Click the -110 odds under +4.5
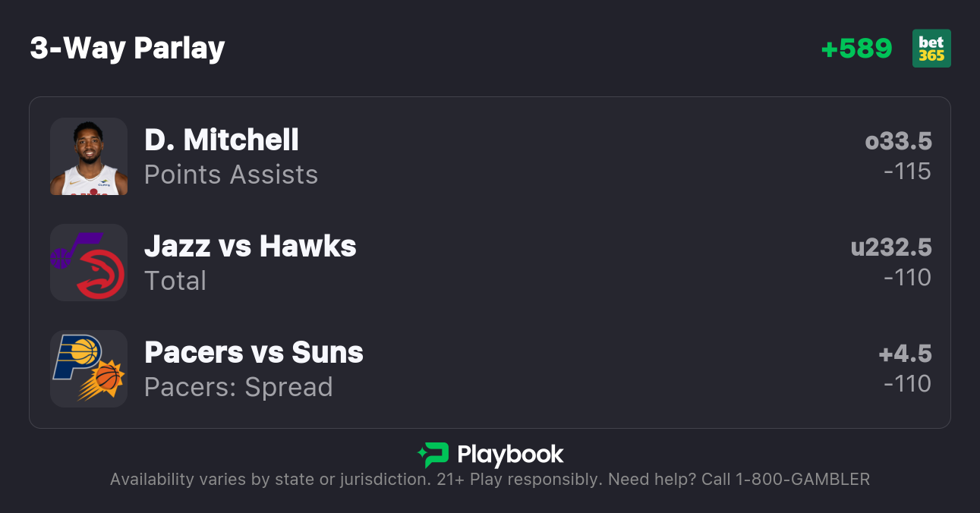This screenshot has width=980, height=513. (907, 384)
